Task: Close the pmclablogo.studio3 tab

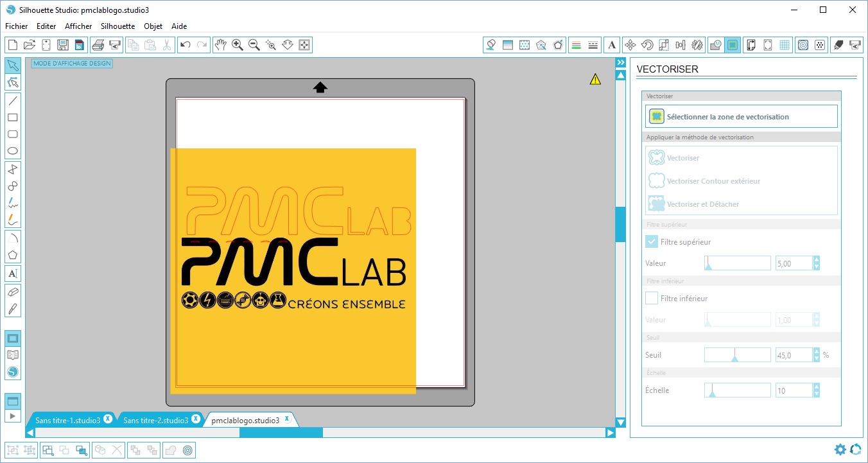Action: [287, 419]
